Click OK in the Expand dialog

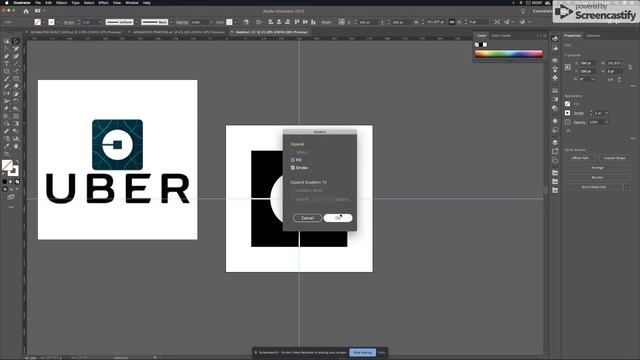[338, 218]
